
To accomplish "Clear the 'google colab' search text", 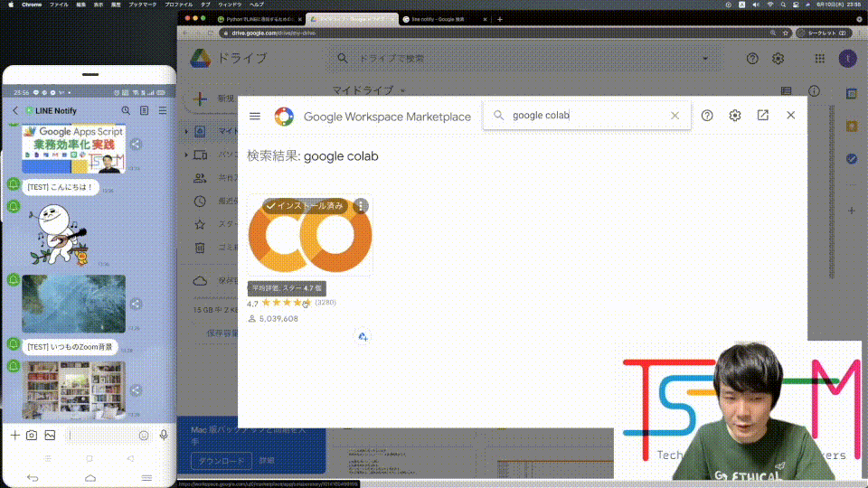I will pos(675,115).
